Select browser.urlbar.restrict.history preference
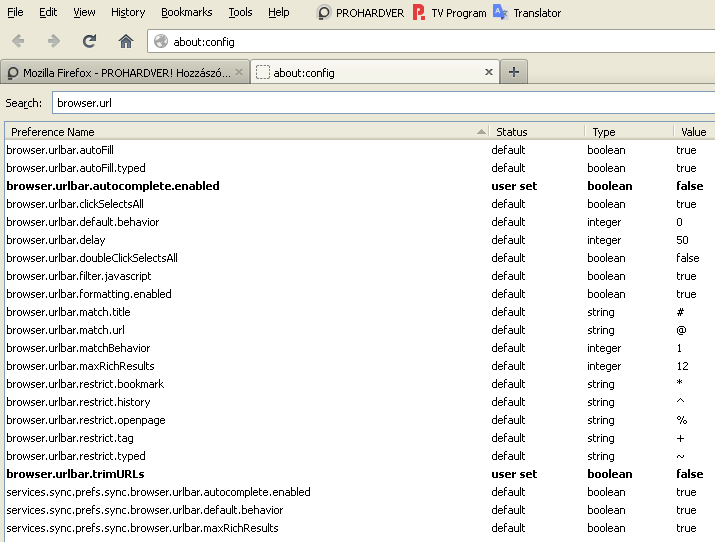 click(359, 402)
